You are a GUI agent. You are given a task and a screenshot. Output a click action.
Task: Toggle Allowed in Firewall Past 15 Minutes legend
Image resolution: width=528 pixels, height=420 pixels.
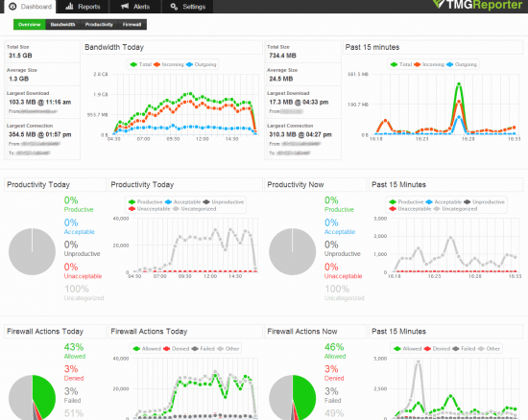408,349
